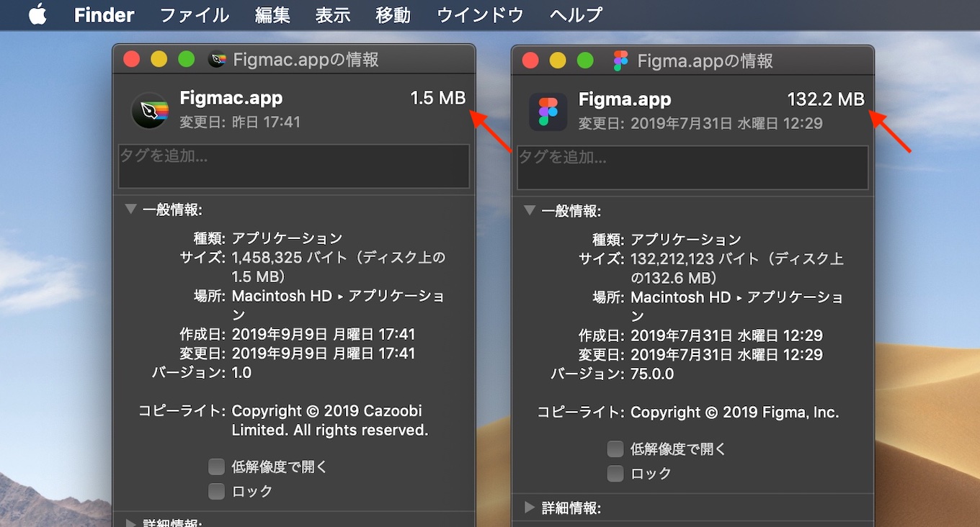Minimize the Figma.app info window

click(558, 60)
